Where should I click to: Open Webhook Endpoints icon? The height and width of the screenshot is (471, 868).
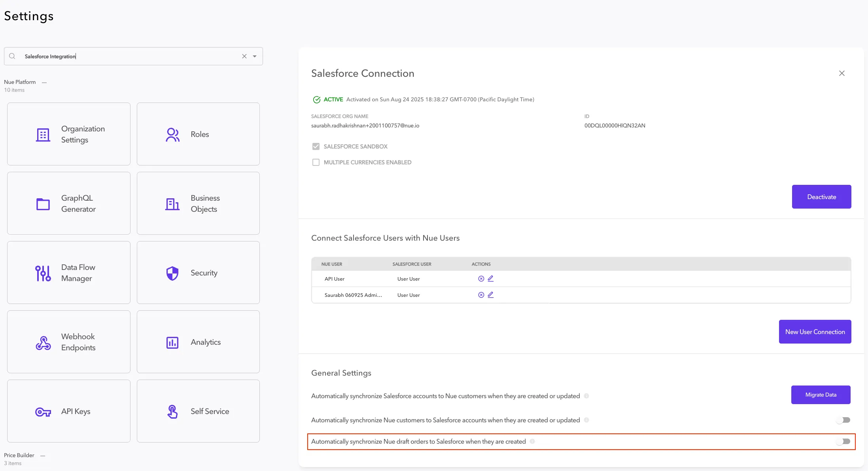(x=43, y=343)
